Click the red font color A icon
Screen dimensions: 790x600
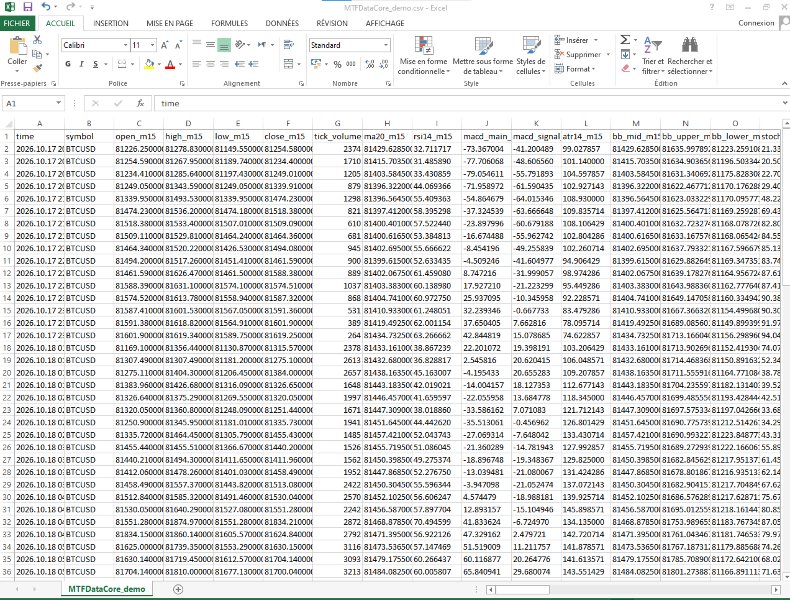click(x=170, y=64)
